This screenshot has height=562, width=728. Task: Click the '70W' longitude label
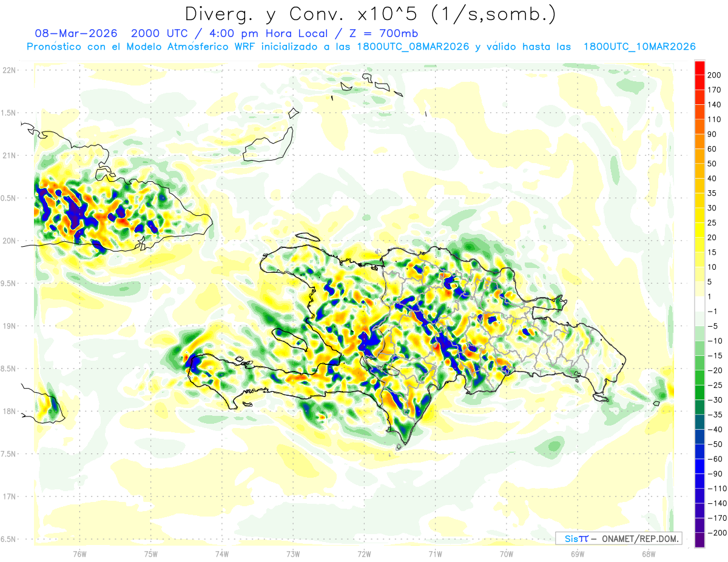click(x=507, y=554)
